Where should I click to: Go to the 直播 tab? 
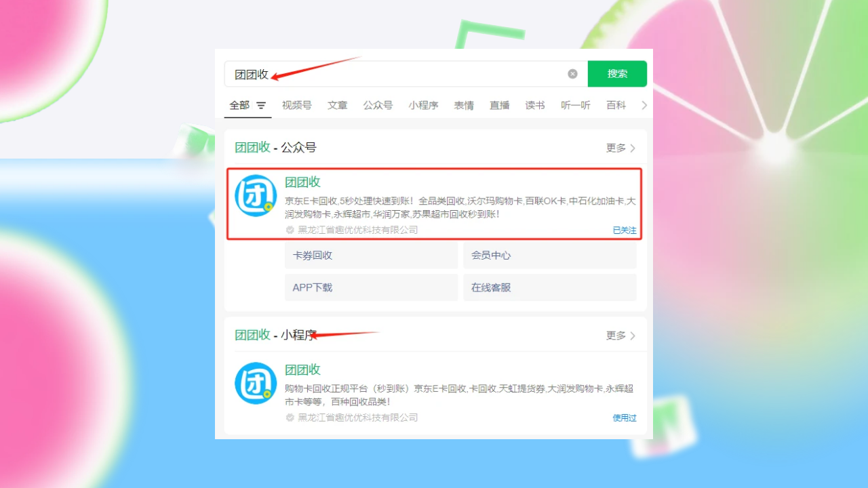click(x=500, y=105)
